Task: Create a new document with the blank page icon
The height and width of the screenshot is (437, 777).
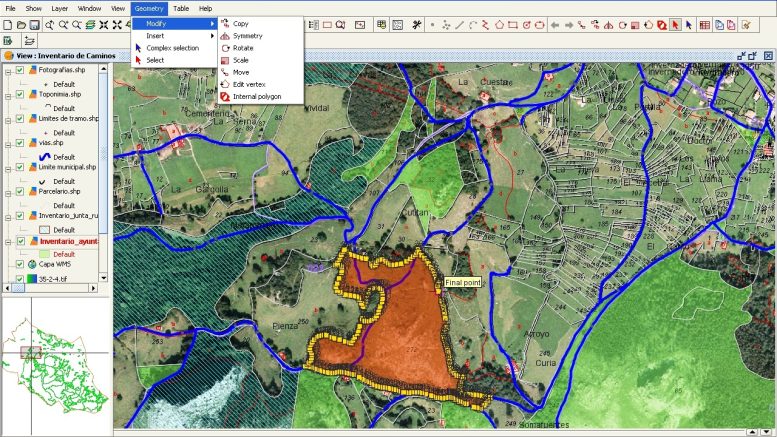Action: click(8, 25)
